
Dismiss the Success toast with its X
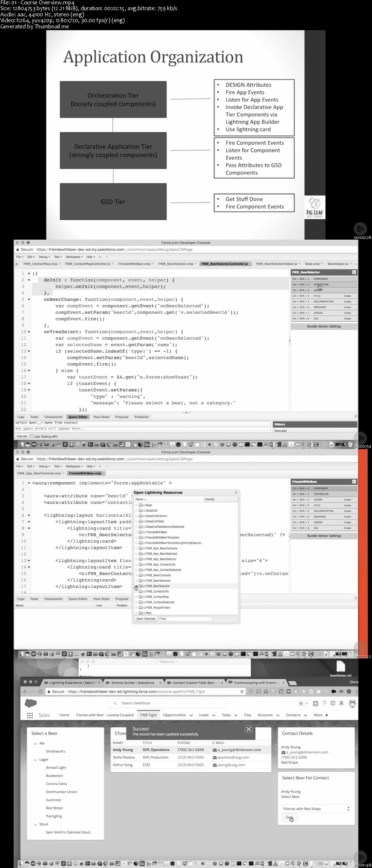pyautogui.click(x=248, y=729)
